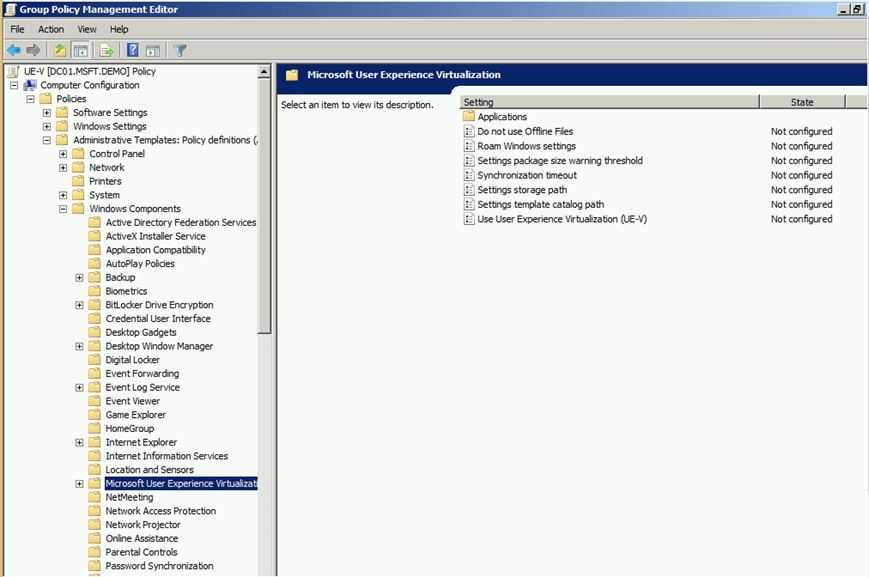869x577 pixels.
Task: Select Event Forwarding tree item
Action: click(x=142, y=374)
